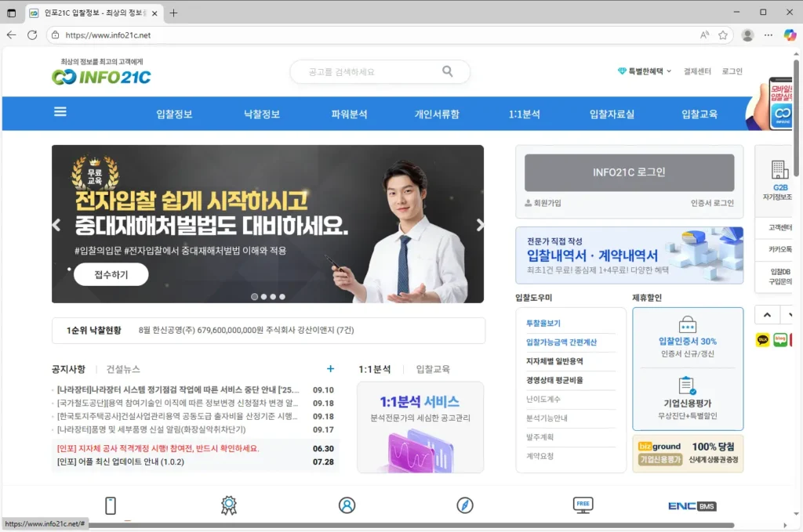
Task: Click the compass icon in bottom row
Action: 465,505
